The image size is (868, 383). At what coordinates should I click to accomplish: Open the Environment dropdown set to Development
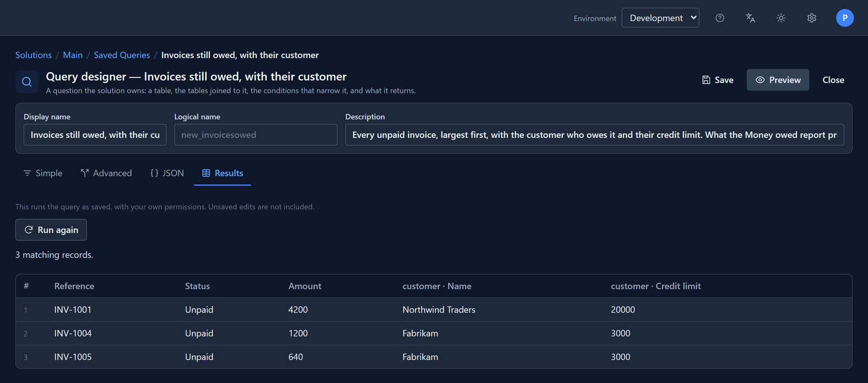[660, 18]
